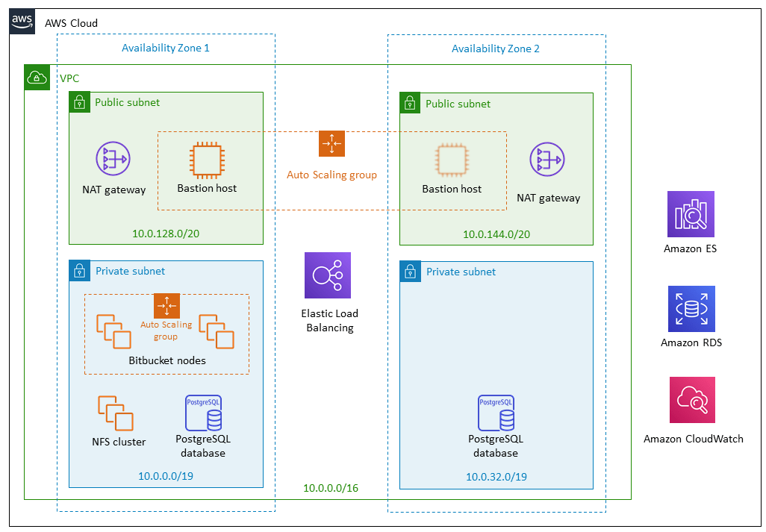Click the Amazon CloudWatch icon

pyautogui.click(x=693, y=399)
